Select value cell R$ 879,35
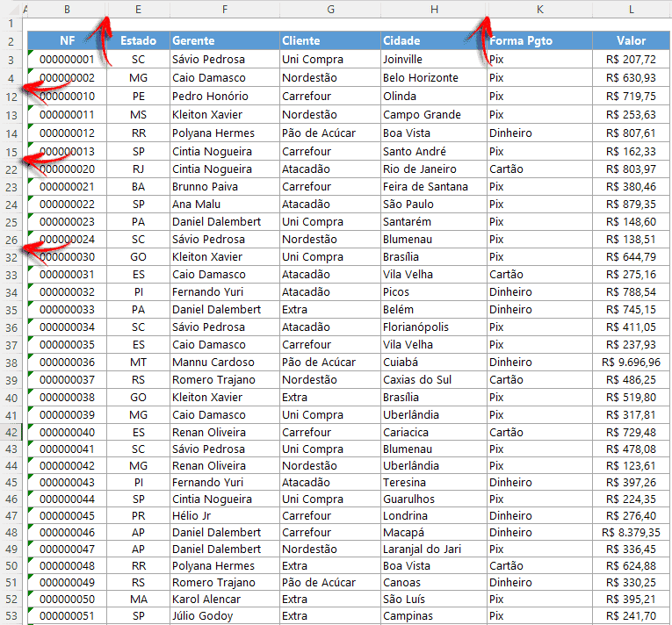Viewport: 672px width, 625px height. (632, 204)
